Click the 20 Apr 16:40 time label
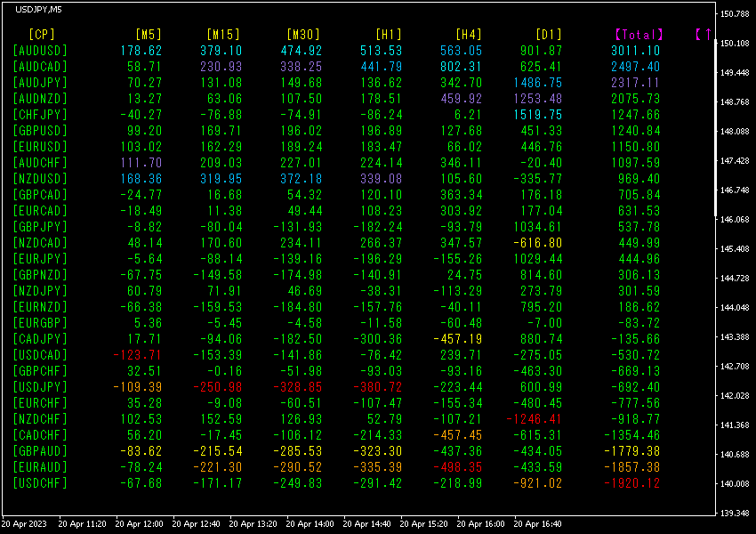 (x=537, y=524)
